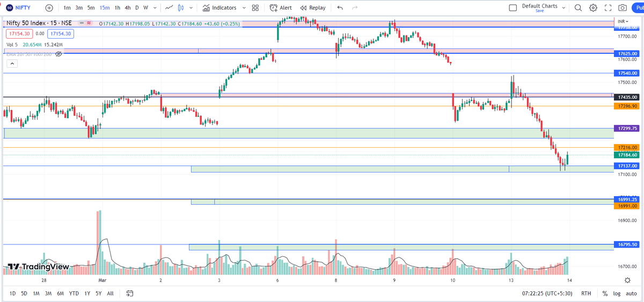Open the go to date calendar icon

click(x=130, y=293)
